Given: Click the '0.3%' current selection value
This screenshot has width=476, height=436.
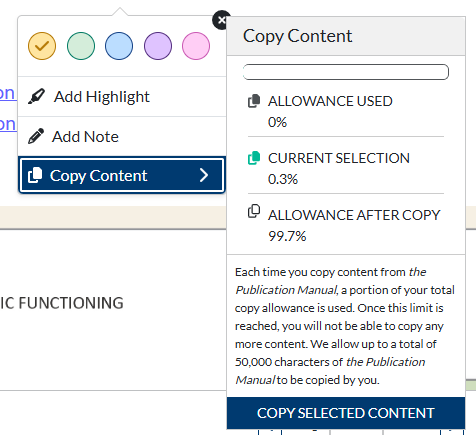Looking at the screenshot, I should click(x=283, y=179).
